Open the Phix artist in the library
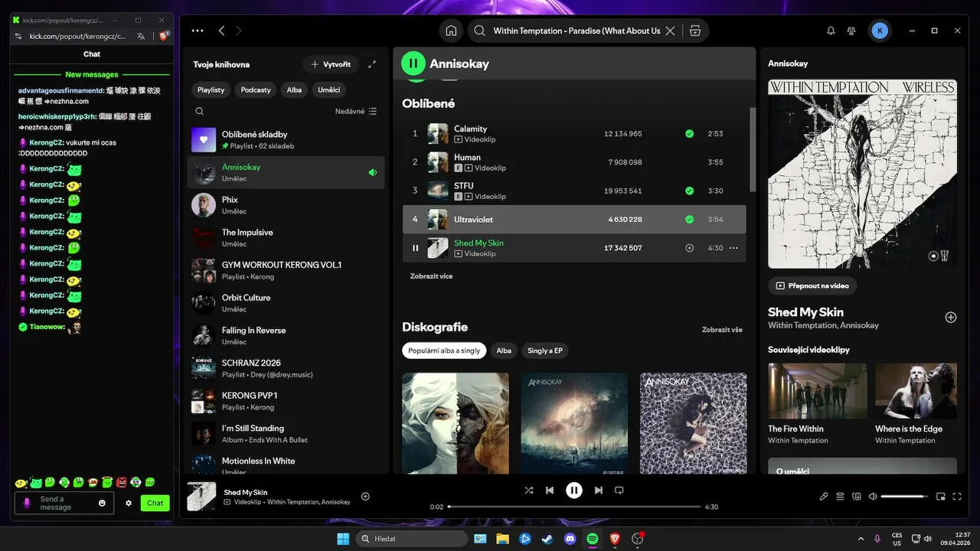 (286, 205)
